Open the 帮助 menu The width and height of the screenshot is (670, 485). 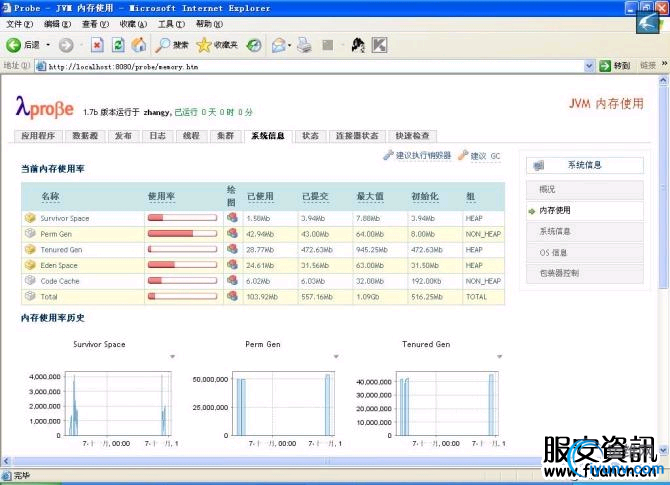(209, 24)
